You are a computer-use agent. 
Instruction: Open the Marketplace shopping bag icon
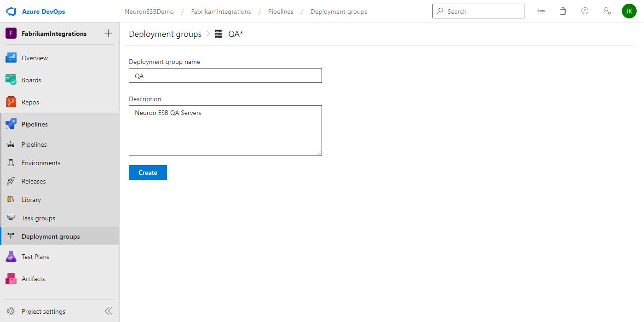pyautogui.click(x=563, y=11)
